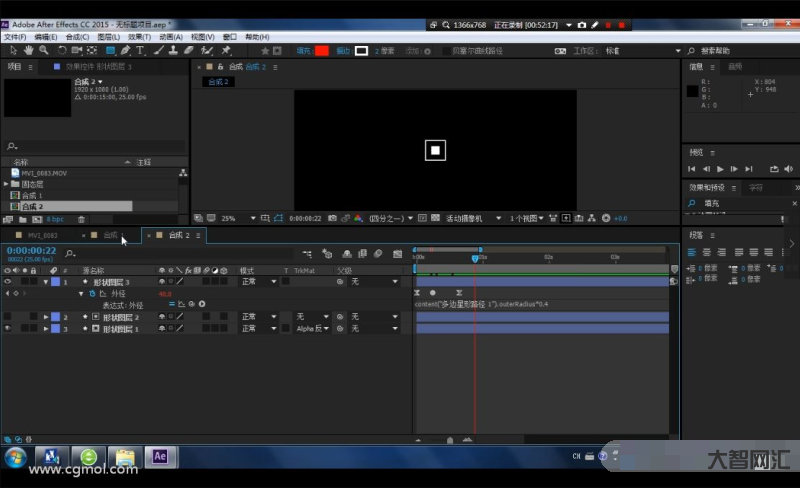Click the 0:00:00:22 current time display in timeline
This screenshot has width=800, height=488.
click(x=31, y=251)
